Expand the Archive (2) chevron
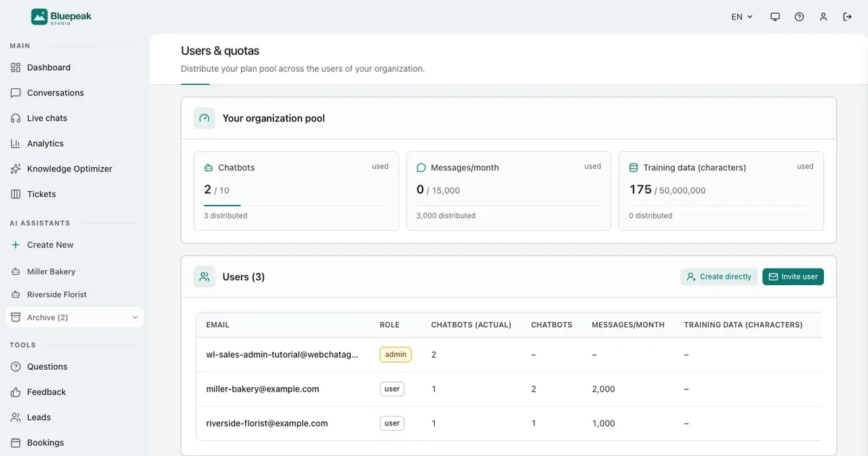Image resolution: width=868 pixels, height=456 pixels. tap(135, 318)
